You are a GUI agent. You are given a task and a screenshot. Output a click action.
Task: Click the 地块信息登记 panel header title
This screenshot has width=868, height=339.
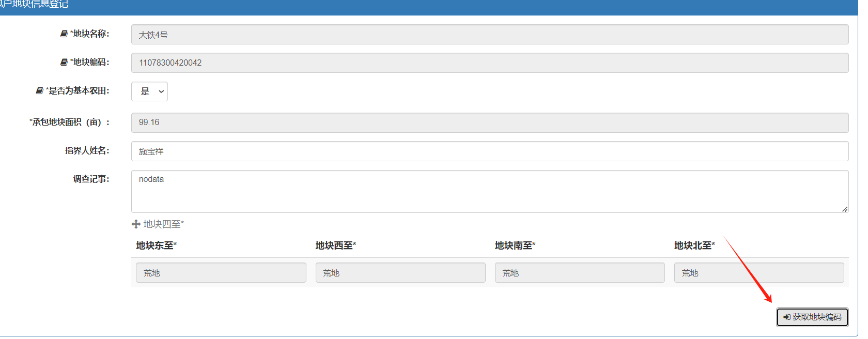point(34,5)
